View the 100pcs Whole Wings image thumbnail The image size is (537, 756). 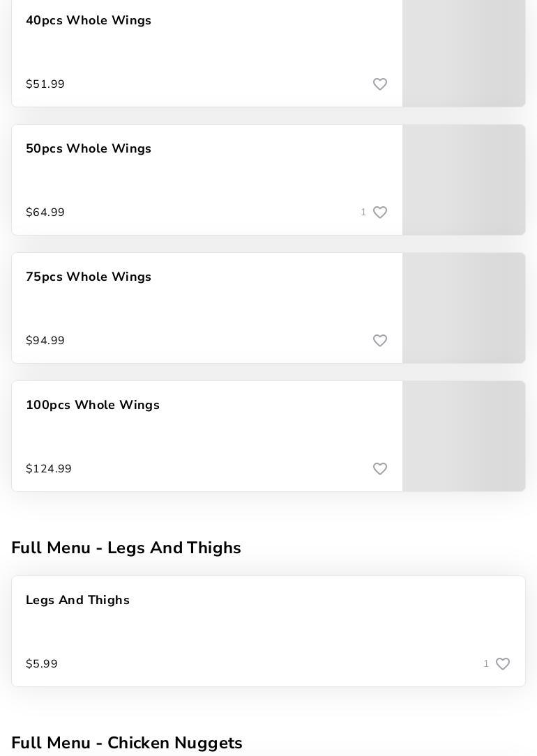(x=464, y=436)
